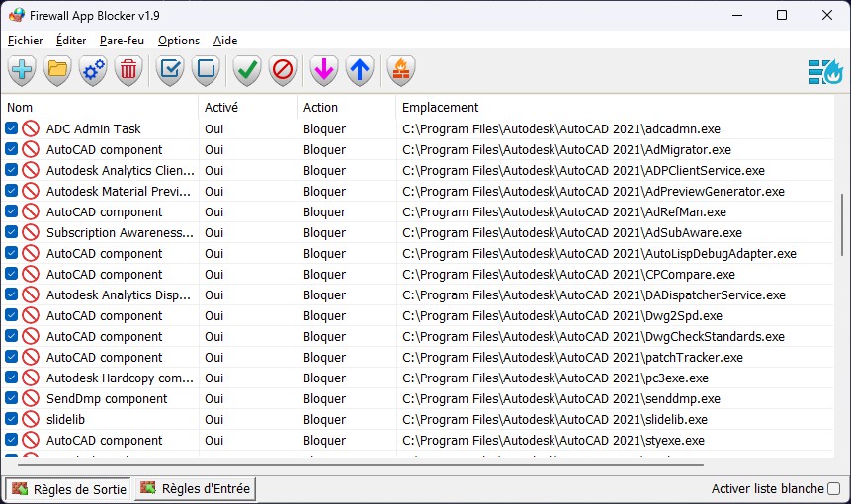Screen dimensions: 851x504
Task: Click the empty-box Deselect All toolbar icon
Action: point(206,70)
